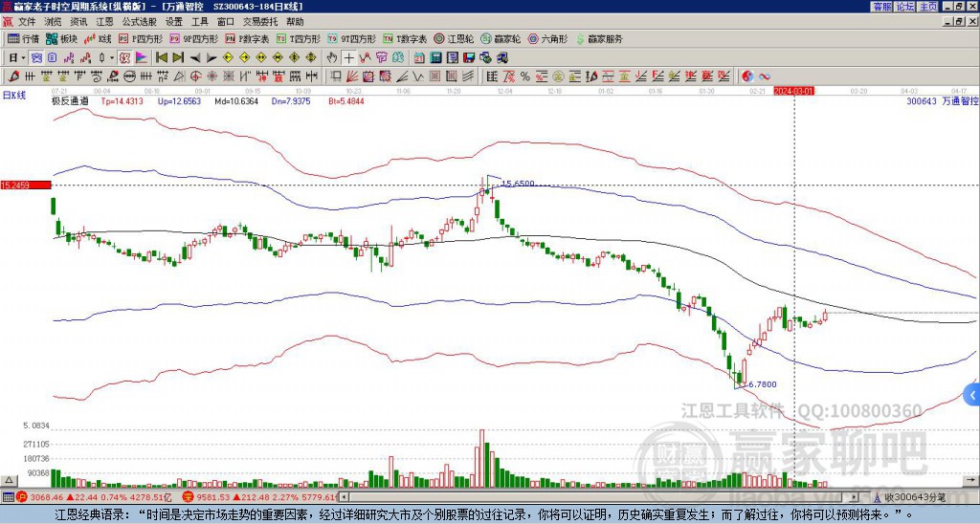Select the circle-with-line drawing tool
The image size is (980, 524).
point(129,76)
